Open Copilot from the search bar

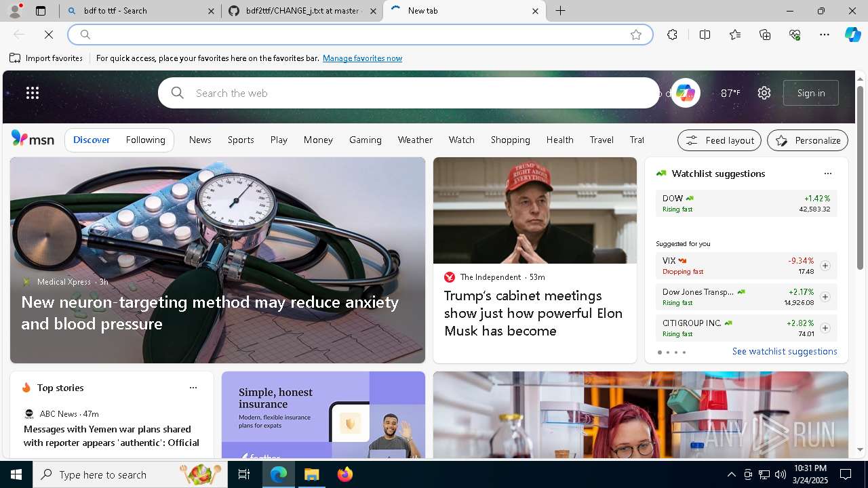(x=685, y=93)
